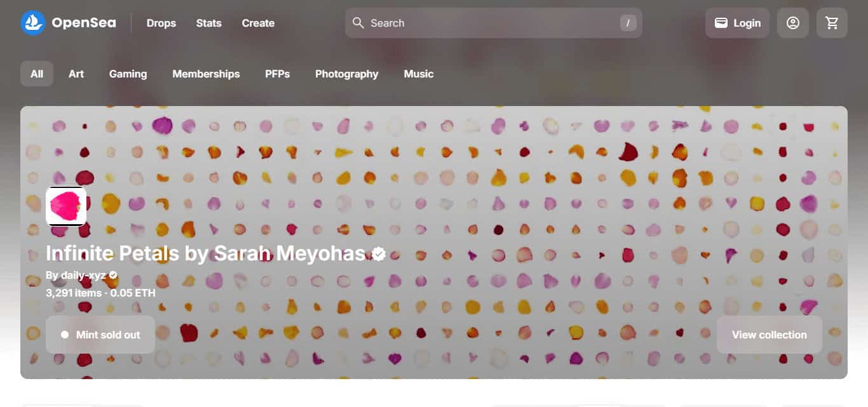The height and width of the screenshot is (407, 868).
Task: Select the PFPs category tab
Action: pos(278,74)
